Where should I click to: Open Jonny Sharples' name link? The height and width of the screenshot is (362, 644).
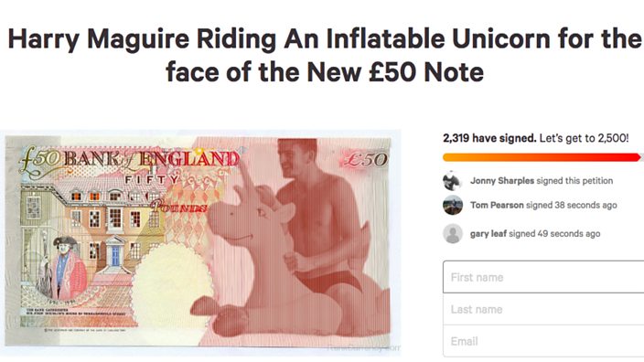502,181
